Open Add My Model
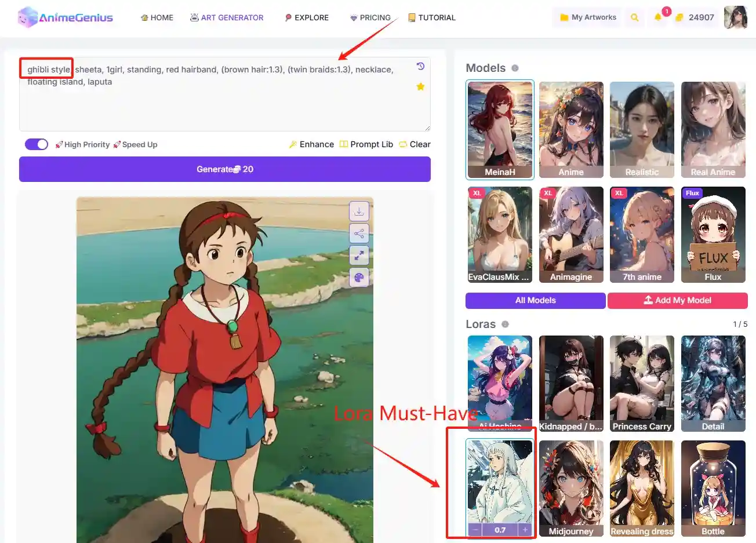This screenshot has width=756, height=543. [677, 300]
